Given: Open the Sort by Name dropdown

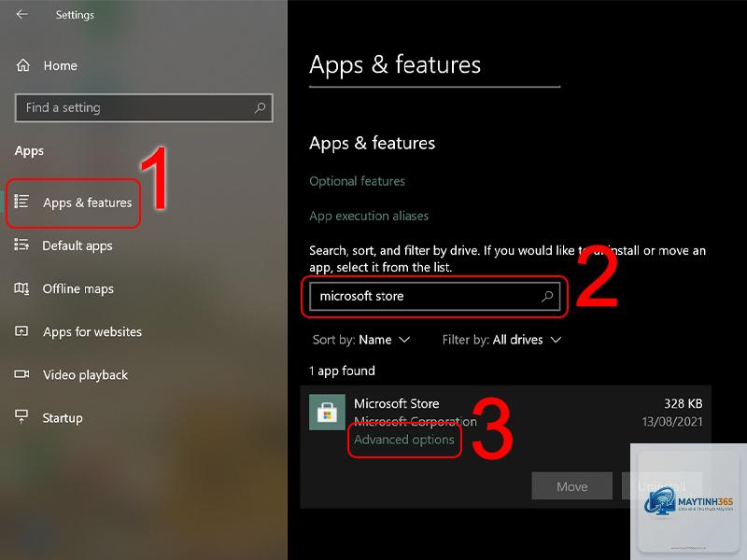Looking at the screenshot, I should [361, 340].
